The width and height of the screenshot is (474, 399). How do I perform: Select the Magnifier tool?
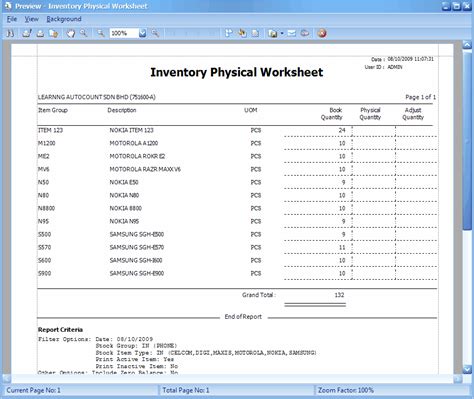[x=84, y=33]
